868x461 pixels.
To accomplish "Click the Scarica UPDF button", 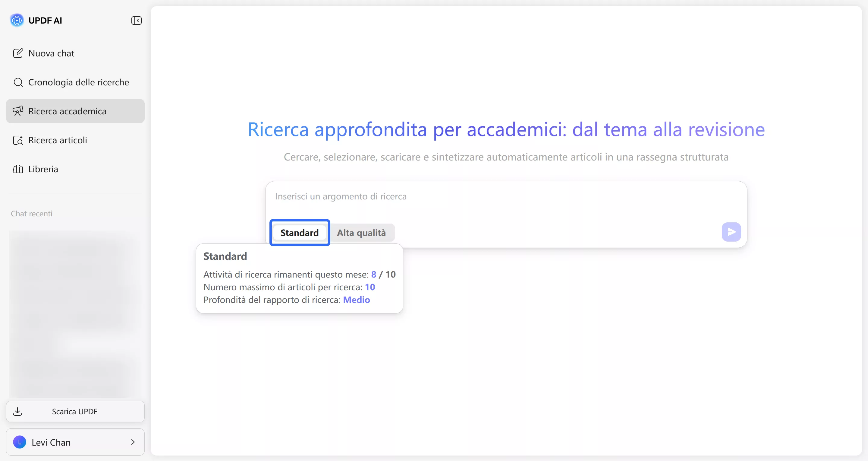I will coord(75,412).
